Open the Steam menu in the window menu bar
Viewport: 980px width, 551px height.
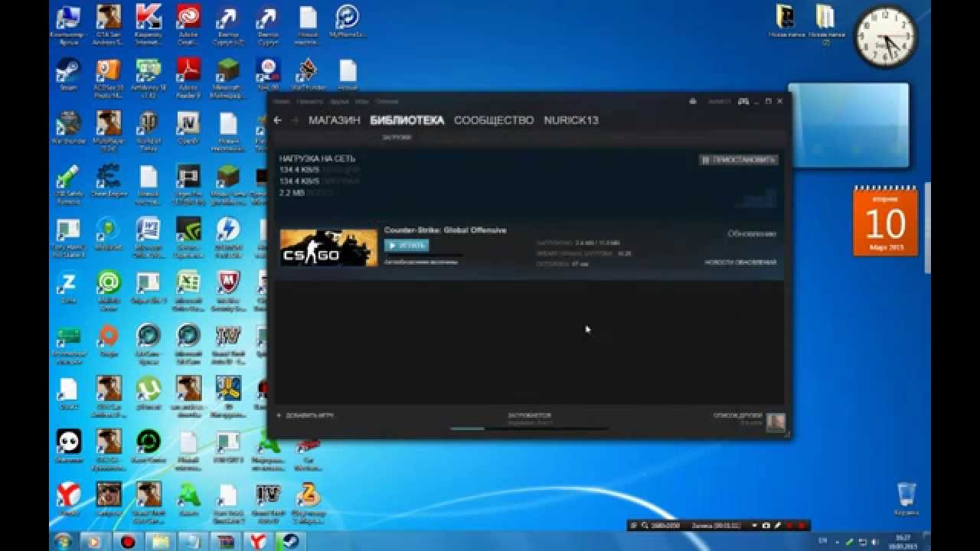point(282,101)
